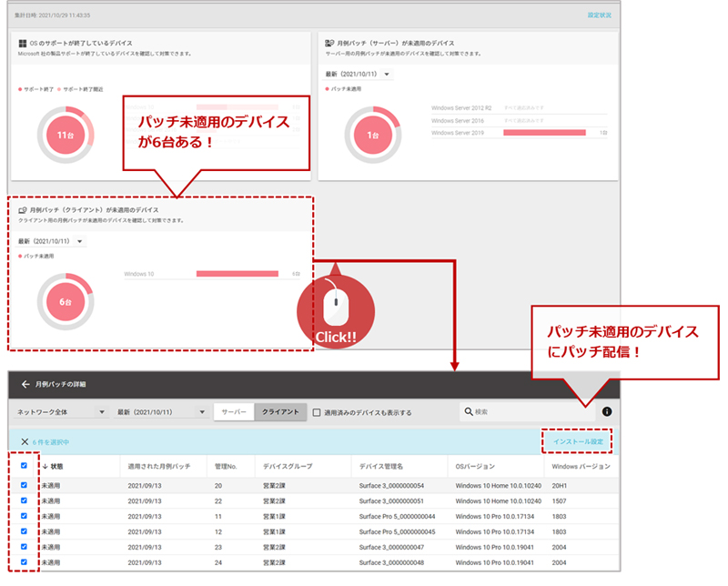Select device Surface 3_0000000051

point(391,501)
